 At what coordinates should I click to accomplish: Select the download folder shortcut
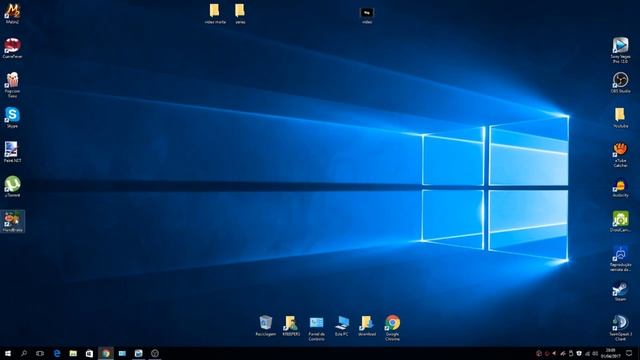coord(367,325)
